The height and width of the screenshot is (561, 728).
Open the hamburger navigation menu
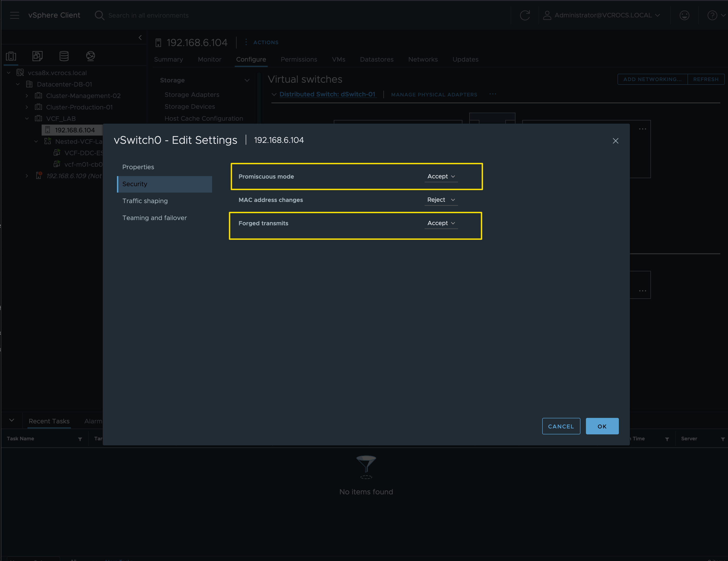point(14,15)
